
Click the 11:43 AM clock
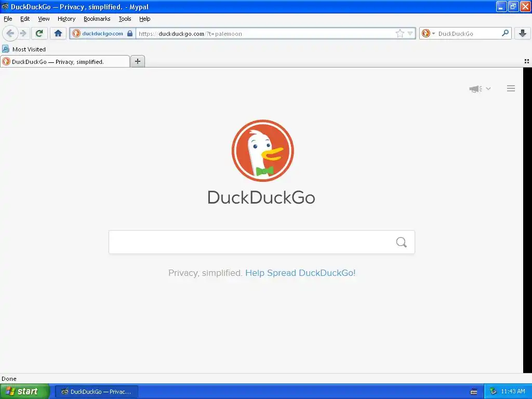coord(513,392)
